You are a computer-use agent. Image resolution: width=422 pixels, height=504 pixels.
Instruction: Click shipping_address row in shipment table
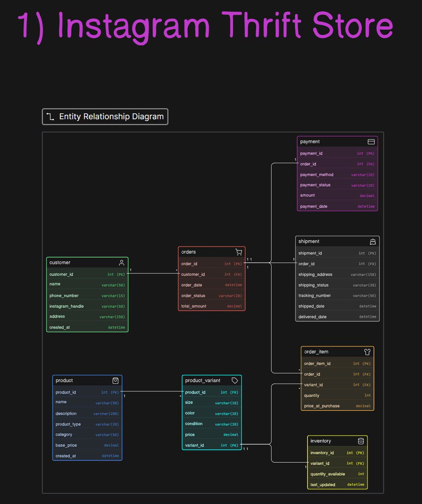click(338, 275)
